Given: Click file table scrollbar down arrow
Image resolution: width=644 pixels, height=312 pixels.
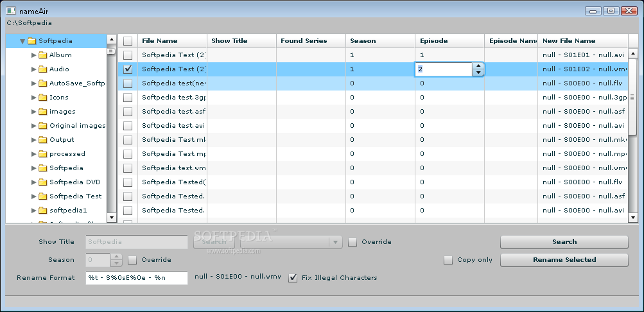Looking at the screenshot, I should click(632, 218).
